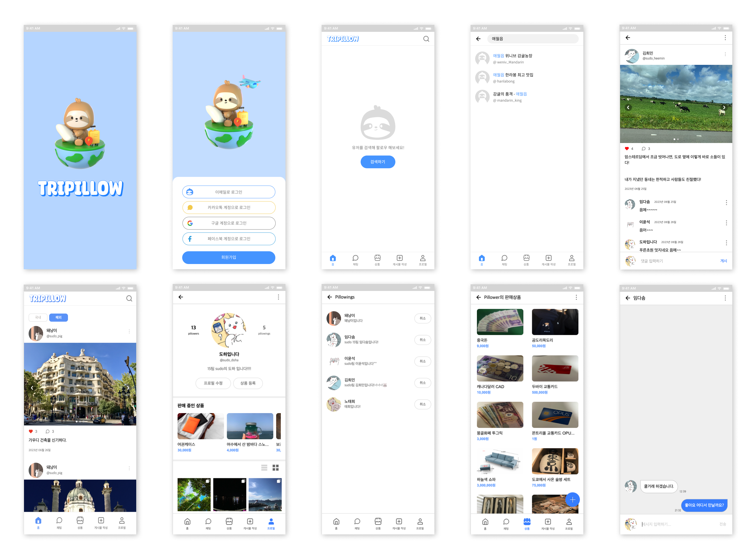Open the 프로필 tab on profile screen
The height and width of the screenshot is (559, 756).
point(271,523)
